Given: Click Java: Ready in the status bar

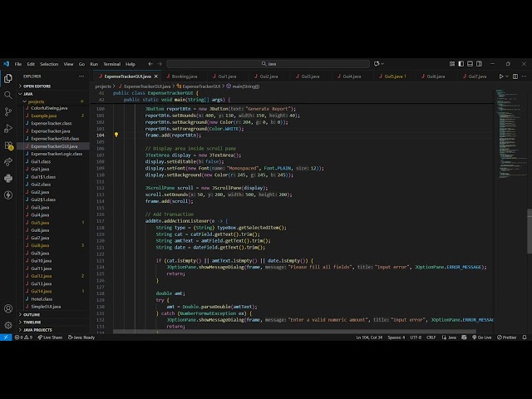Looking at the screenshot, I should (81, 337).
